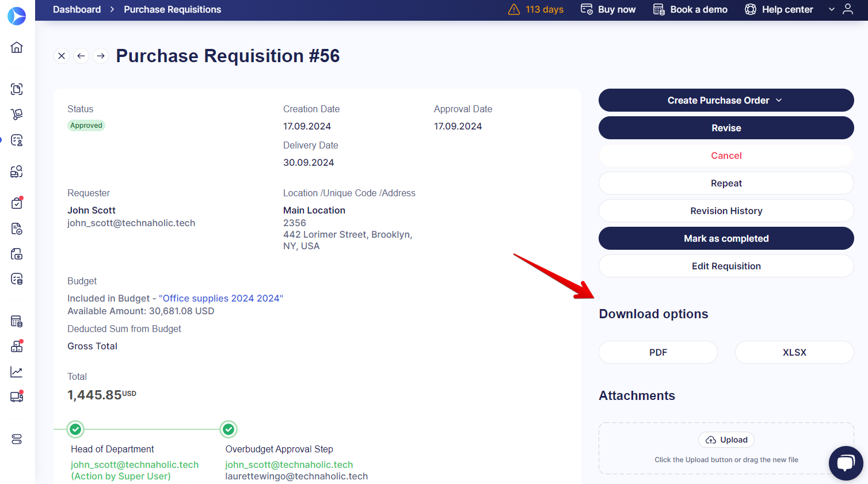This screenshot has width=868, height=484.
Task: Expand the Create Purchase Order dropdown
Action: point(779,100)
